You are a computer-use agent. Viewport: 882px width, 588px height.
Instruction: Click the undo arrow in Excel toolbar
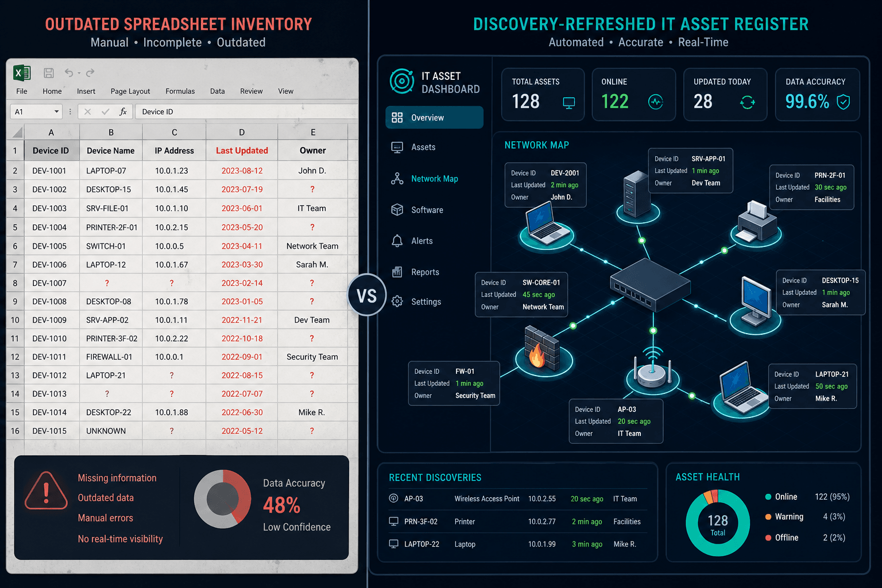pyautogui.click(x=69, y=72)
